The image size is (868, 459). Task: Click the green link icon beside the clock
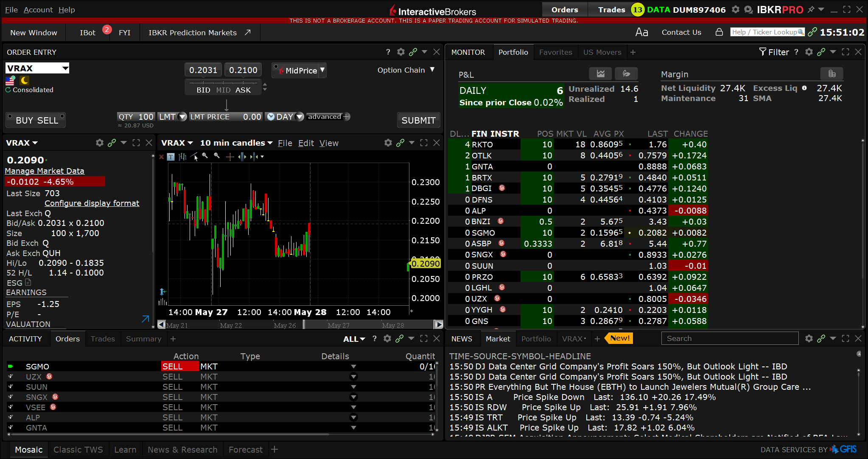pos(812,32)
